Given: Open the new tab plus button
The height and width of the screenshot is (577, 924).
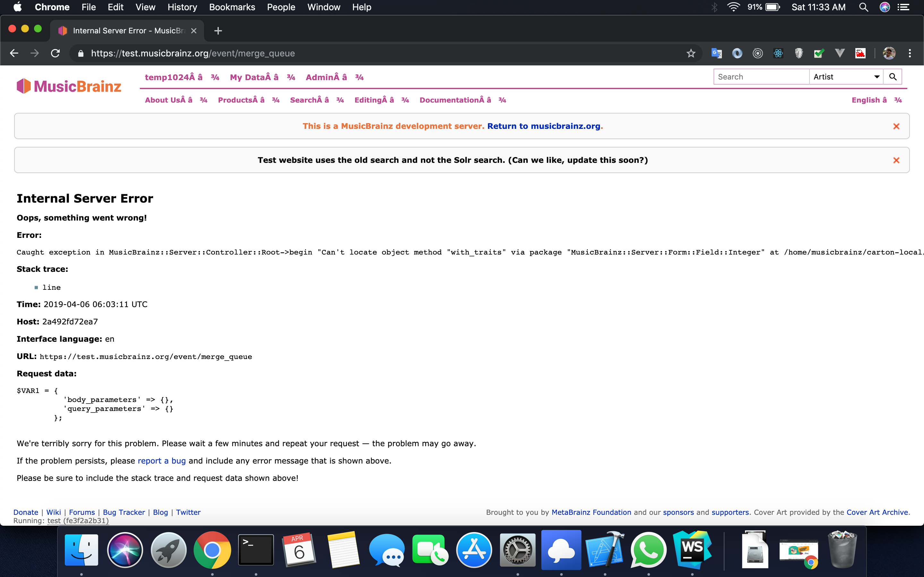Looking at the screenshot, I should [x=218, y=31].
